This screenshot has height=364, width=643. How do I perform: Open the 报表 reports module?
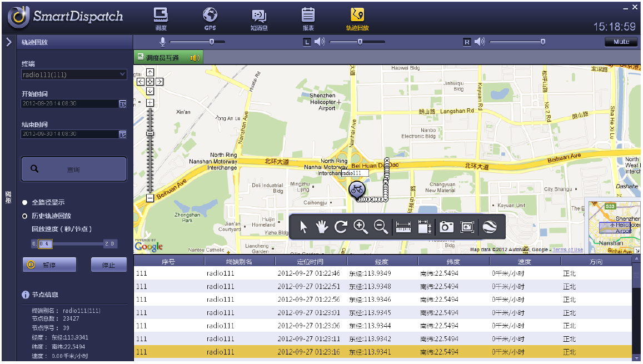click(x=308, y=19)
